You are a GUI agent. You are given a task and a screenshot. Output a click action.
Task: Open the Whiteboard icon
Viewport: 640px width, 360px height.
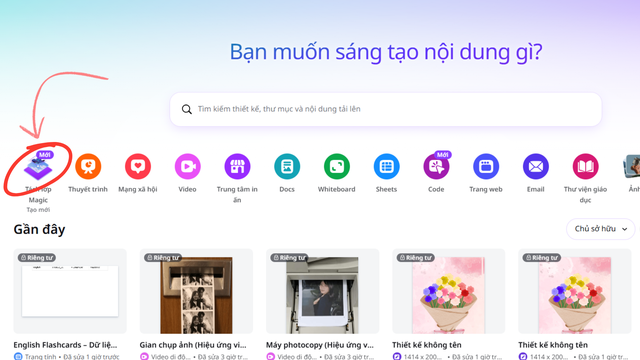coord(337,167)
